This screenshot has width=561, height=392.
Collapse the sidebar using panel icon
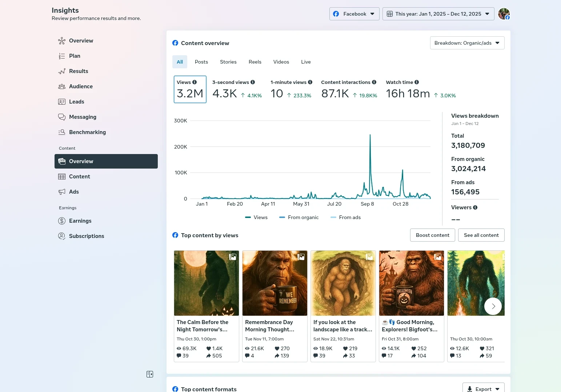click(x=150, y=374)
